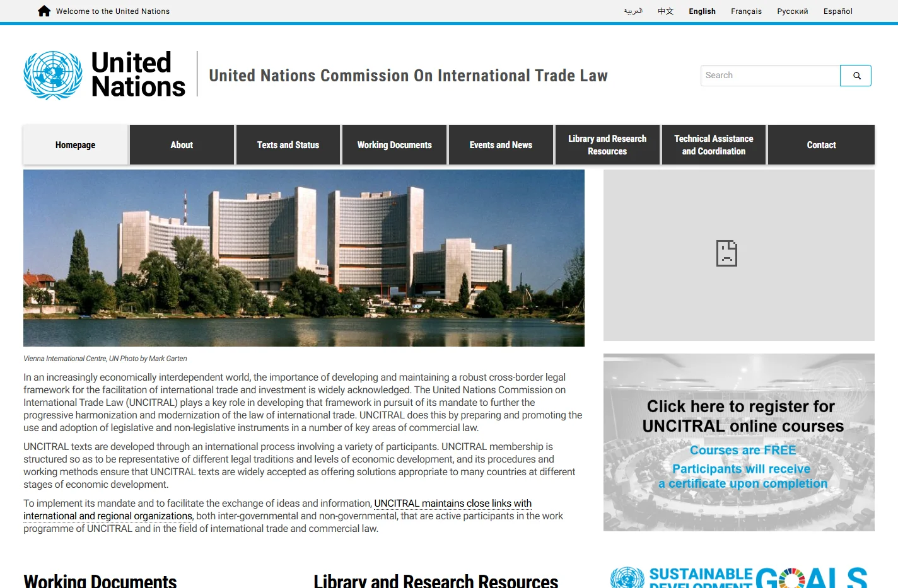Viewport: 898px width, 588px height.
Task: Click Commission On International Trade Law title
Action: click(x=409, y=76)
